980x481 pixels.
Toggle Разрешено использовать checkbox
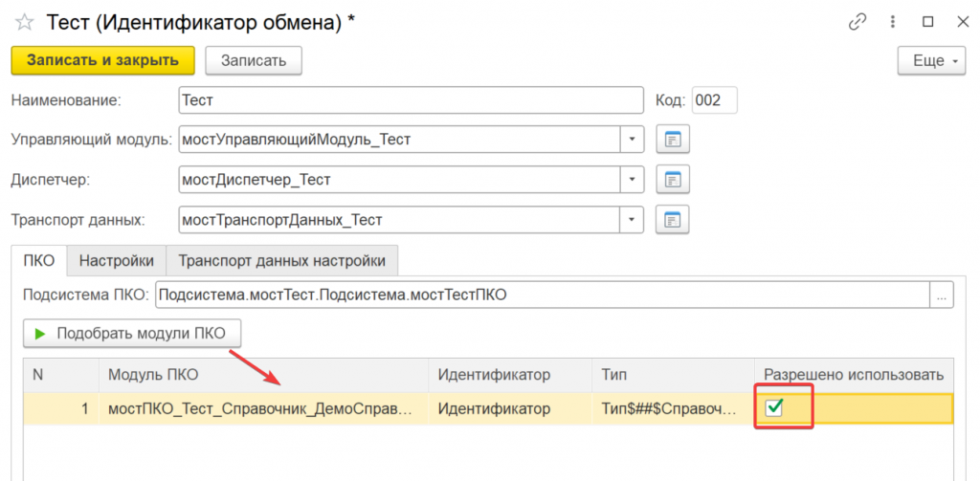pyautogui.click(x=775, y=408)
